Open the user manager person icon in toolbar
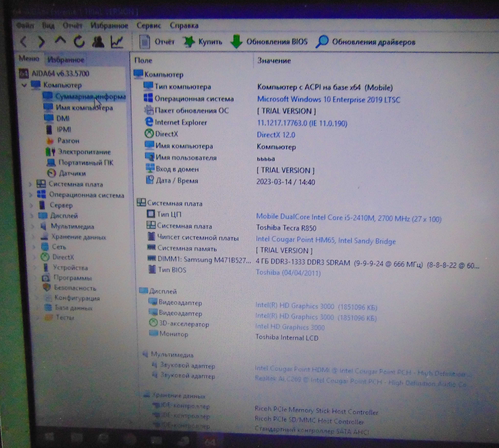Screen dimensions: 499x448 coord(98,42)
